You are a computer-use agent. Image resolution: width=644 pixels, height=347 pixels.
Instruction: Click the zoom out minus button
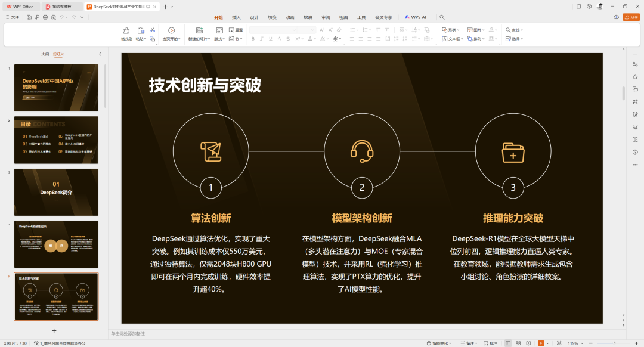tap(590, 343)
